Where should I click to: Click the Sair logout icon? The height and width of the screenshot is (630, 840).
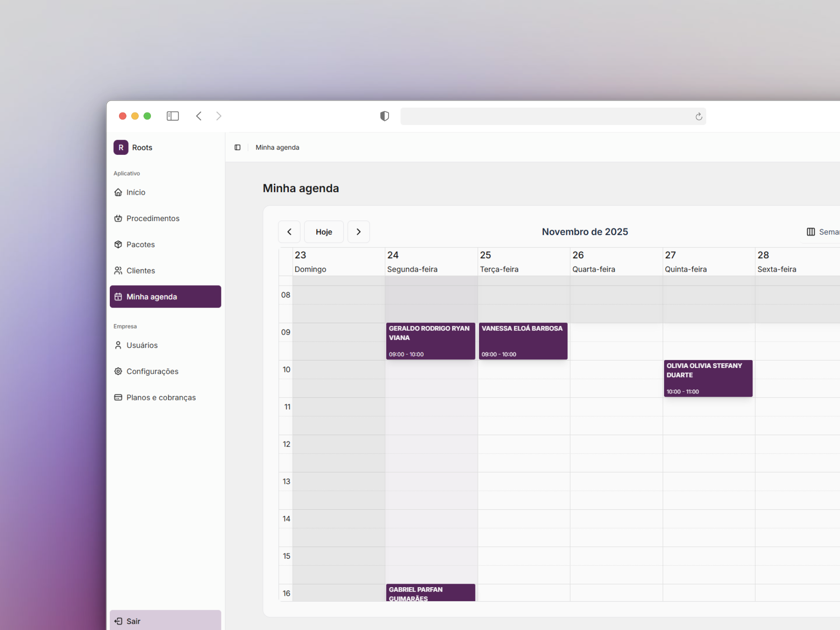coord(118,621)
